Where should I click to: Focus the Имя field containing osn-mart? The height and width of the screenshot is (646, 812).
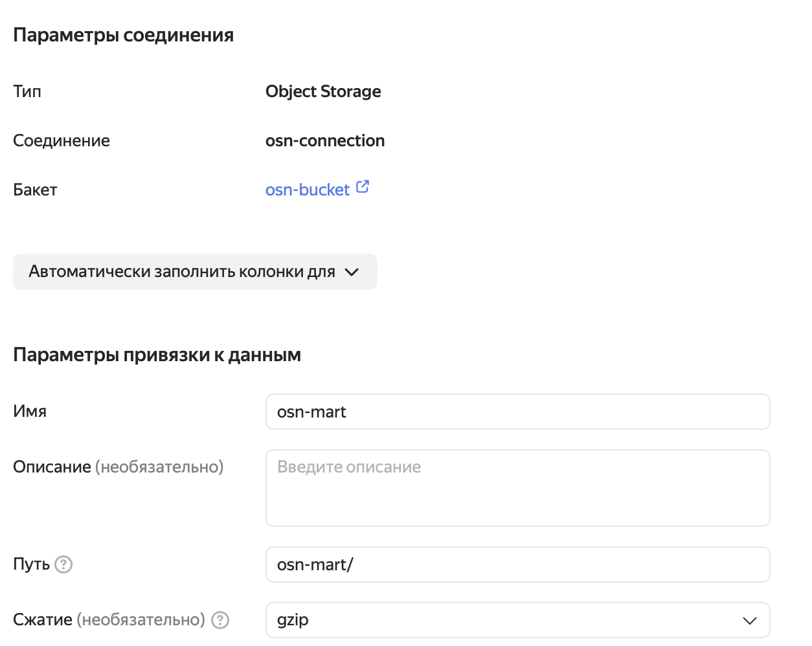pos(517,412)
